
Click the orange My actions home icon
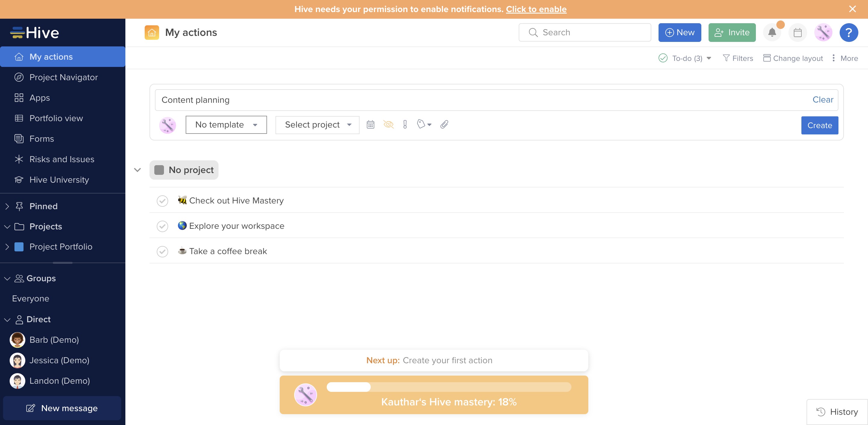tap(152, 32)
